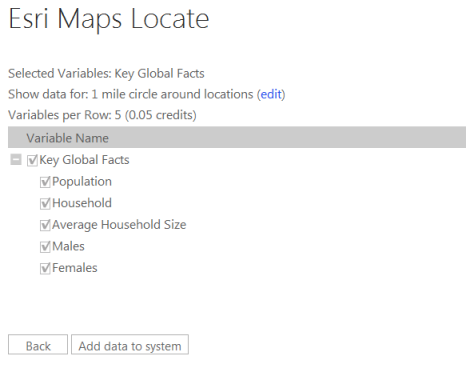Select the 'Household' row label
Image resolution: width=466 pixels, height=368 pixels.
[82, 203]
